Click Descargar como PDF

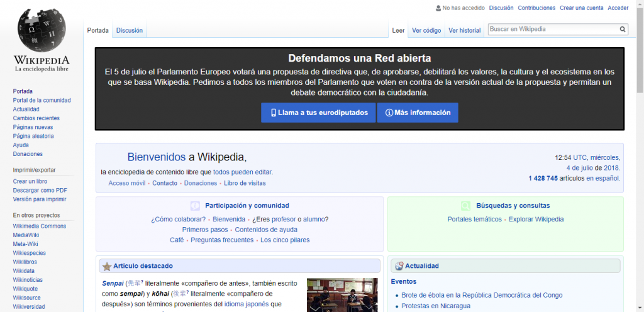[x=40, y=191]
